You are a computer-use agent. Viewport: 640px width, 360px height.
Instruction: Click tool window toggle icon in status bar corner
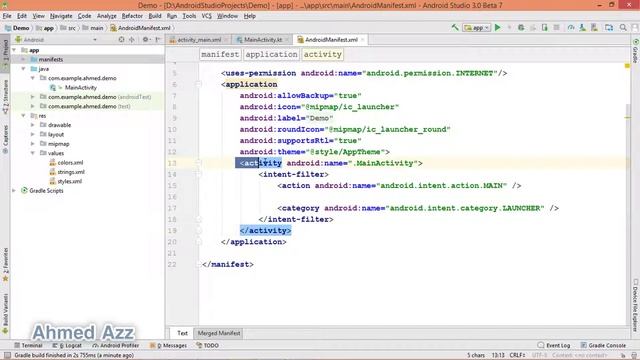click(x=7, y=356)
